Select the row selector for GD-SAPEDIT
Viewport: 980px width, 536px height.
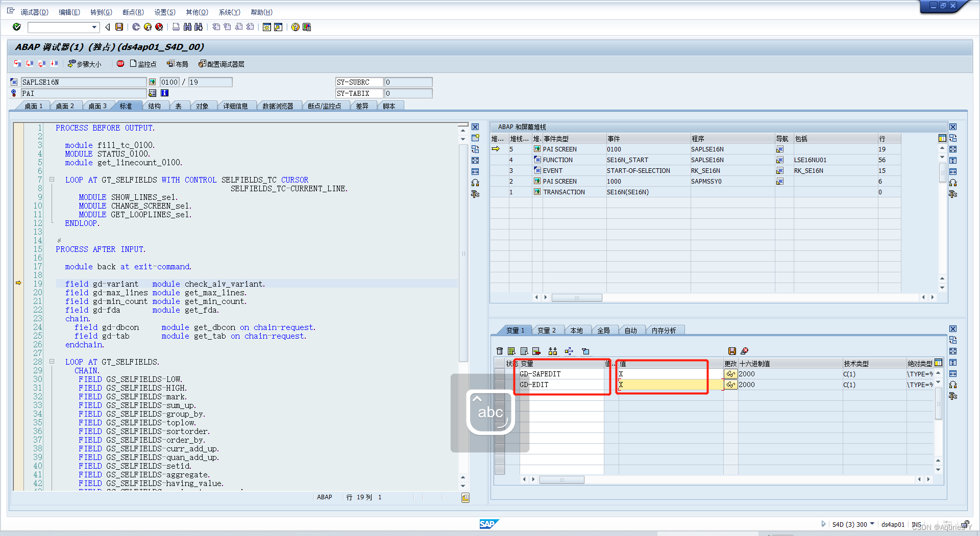(500, 374)
